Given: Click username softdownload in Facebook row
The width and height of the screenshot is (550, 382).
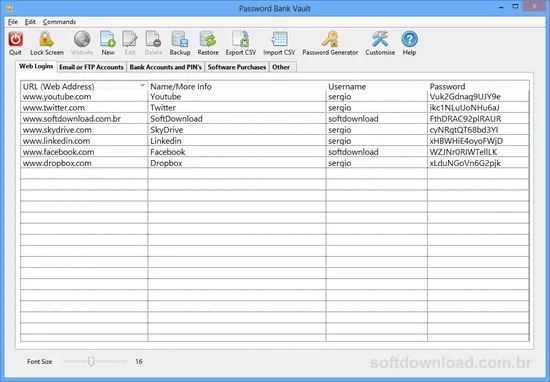Looking at the screenshot, I should click(377, 152).
